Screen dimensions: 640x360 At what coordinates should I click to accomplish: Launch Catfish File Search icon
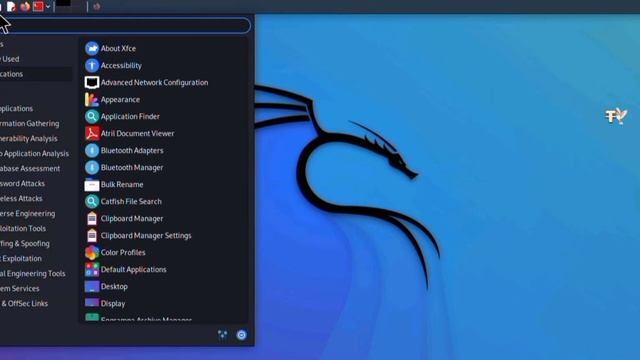click(x=92, y=201)
